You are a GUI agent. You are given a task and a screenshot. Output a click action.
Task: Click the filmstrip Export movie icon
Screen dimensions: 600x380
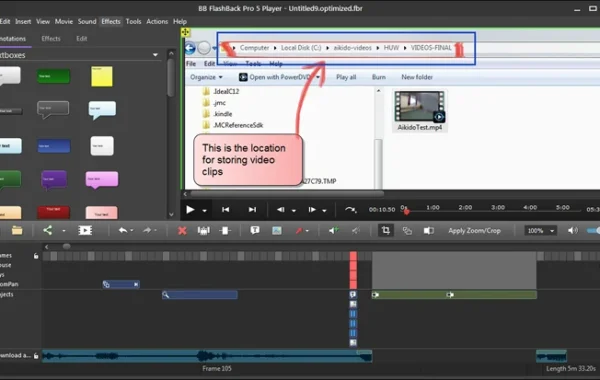click(85, 230)
